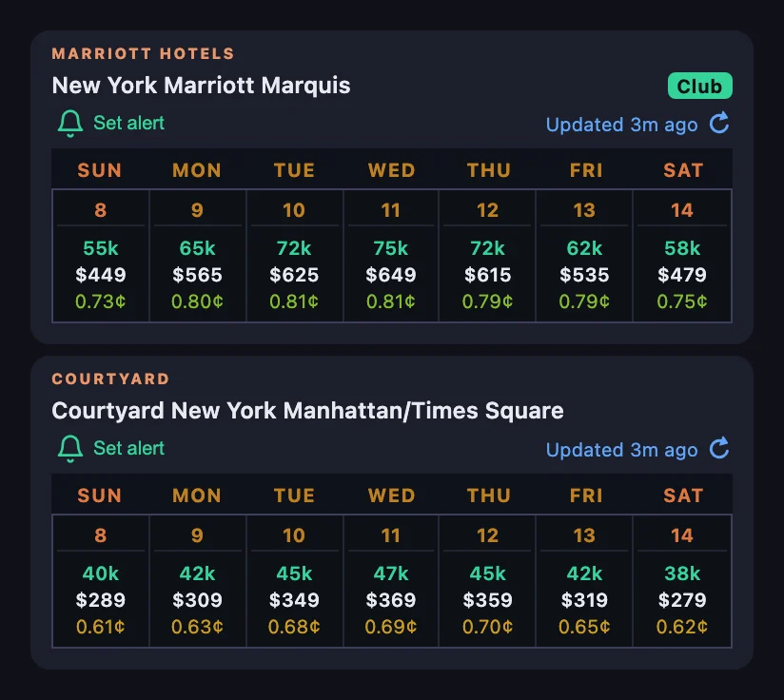Screen dimensions: 784x700
Task: Select Courtyard Sunday 8 at 40k points
Action: 101,581
